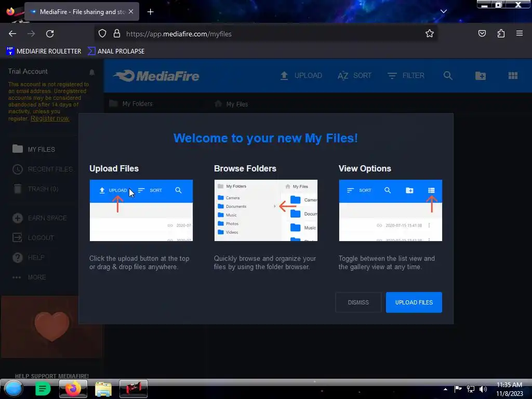The height and width of the screenshot is (399, 532).
Task: Click the Firefox taskbar button
Action: [x=73, y=389]
